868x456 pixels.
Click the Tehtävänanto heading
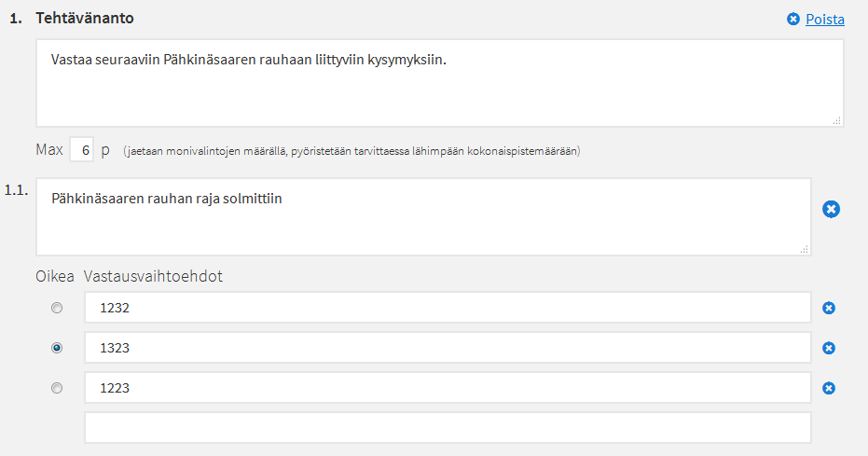tap(85, 19)
